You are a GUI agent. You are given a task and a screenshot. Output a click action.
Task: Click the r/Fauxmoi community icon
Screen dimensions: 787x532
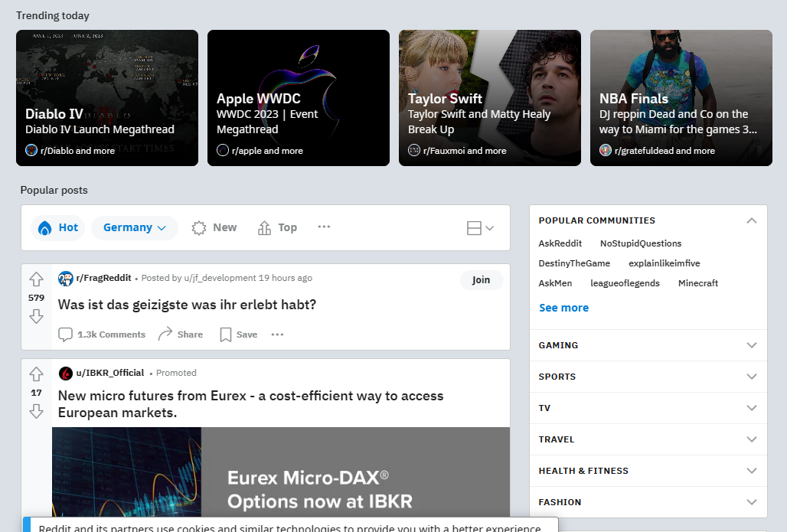(414, 150)
